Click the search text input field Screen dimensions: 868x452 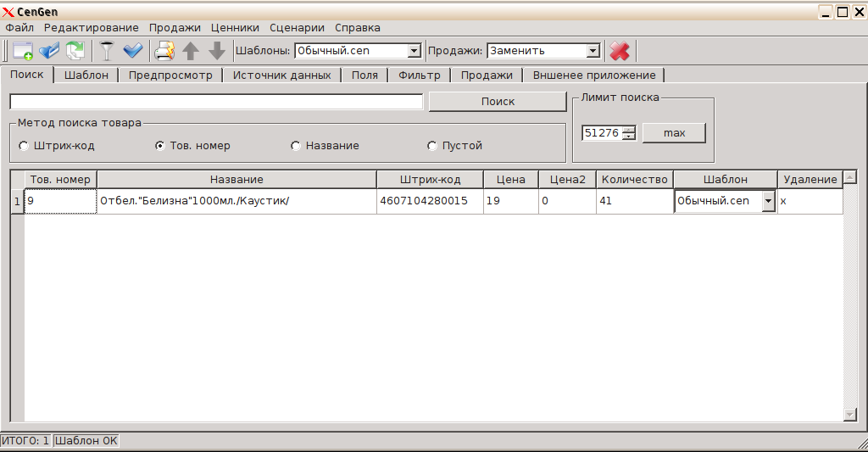pos(216,102)
